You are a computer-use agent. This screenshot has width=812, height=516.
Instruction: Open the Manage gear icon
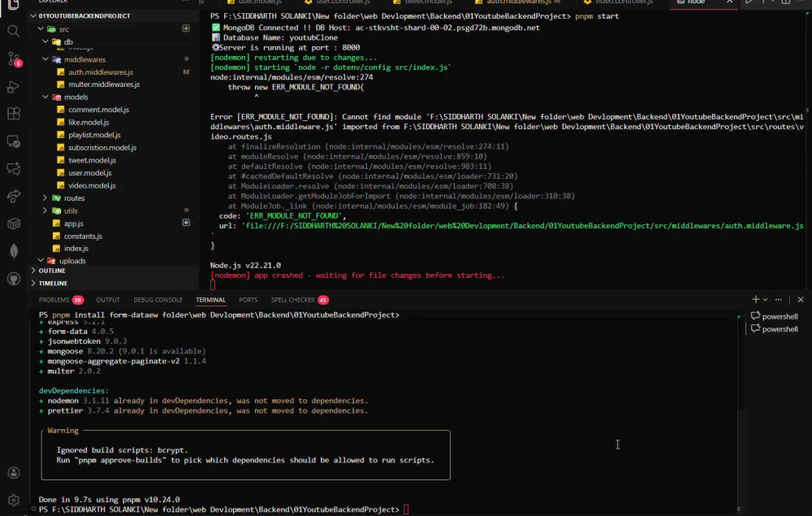(x=14, y=500)
